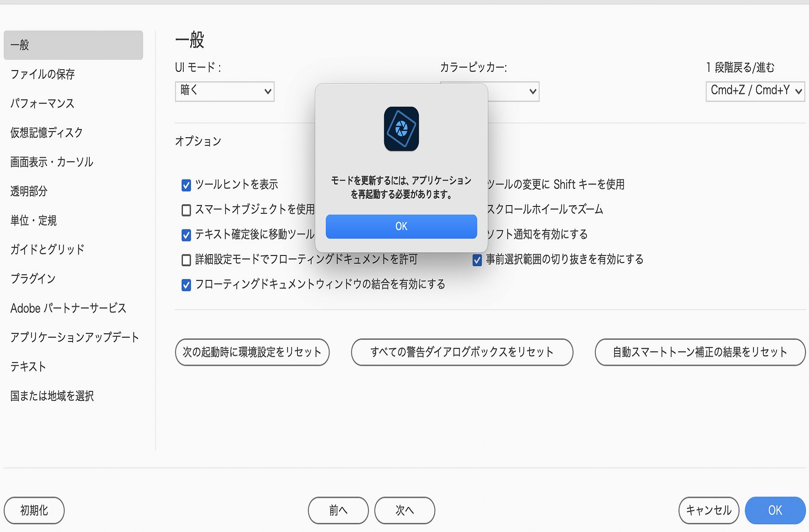This screenshot has height=532, width=809.
Task: Open the Cmd+Z / Cmd+Y step dropdown
Action: pos(755,91)
